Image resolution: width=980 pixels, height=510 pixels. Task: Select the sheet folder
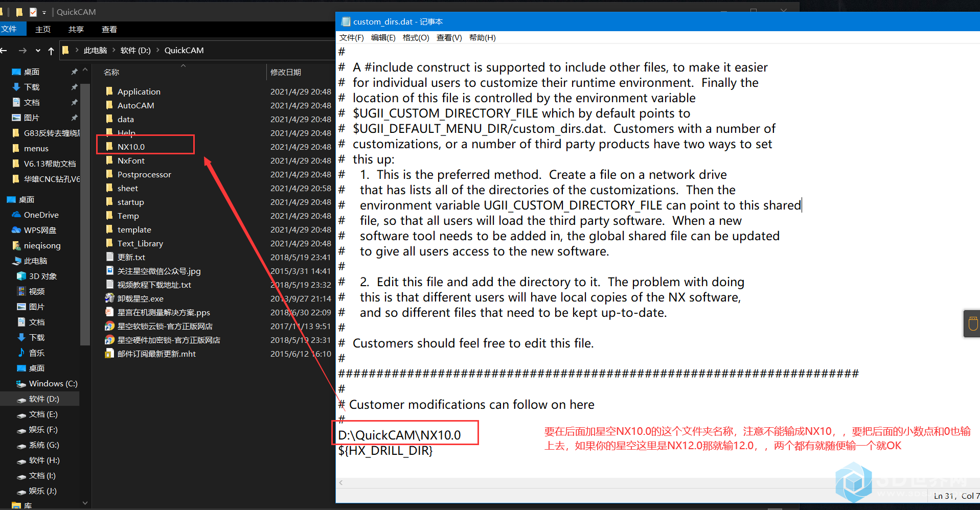[x=128, y=188]
